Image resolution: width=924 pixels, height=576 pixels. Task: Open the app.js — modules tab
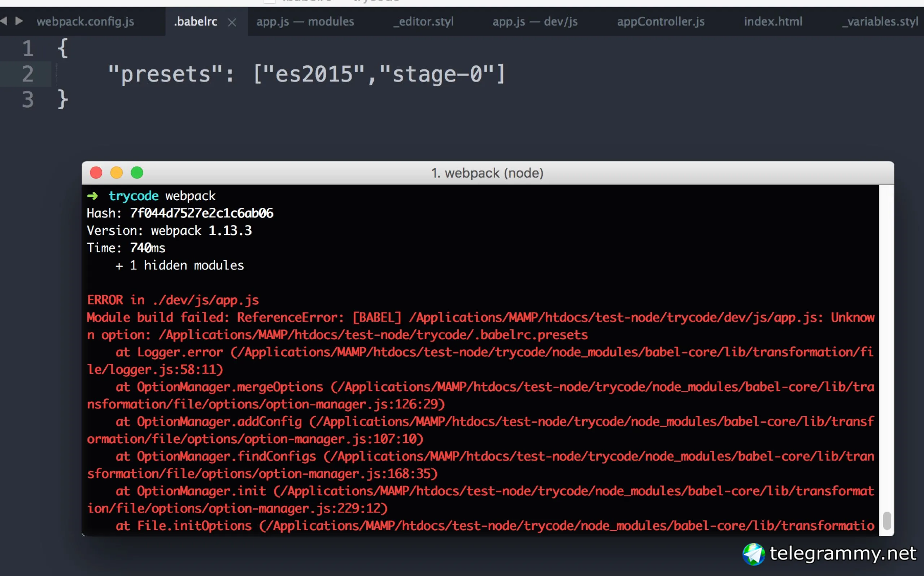click(x=305, y=22)
